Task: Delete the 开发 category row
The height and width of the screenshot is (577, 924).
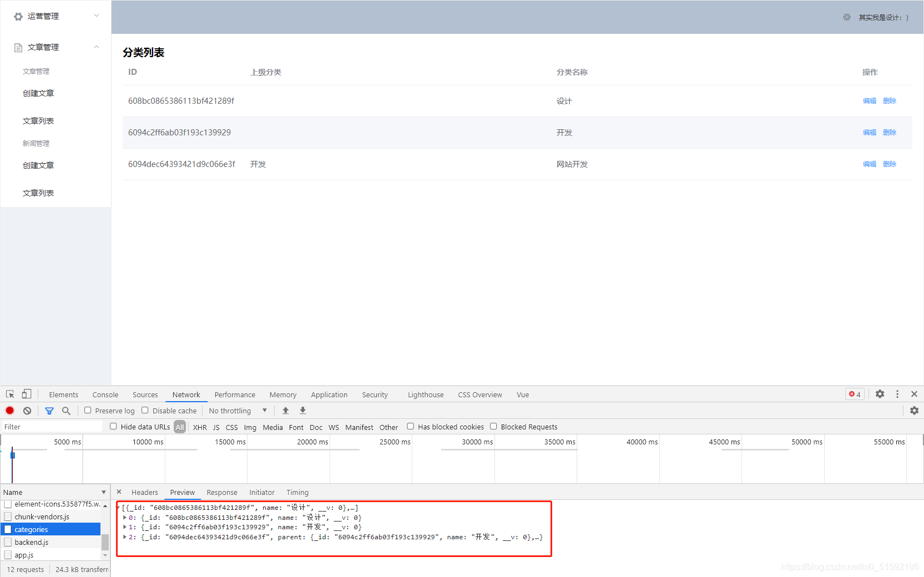Action: [x=890, y=133]
